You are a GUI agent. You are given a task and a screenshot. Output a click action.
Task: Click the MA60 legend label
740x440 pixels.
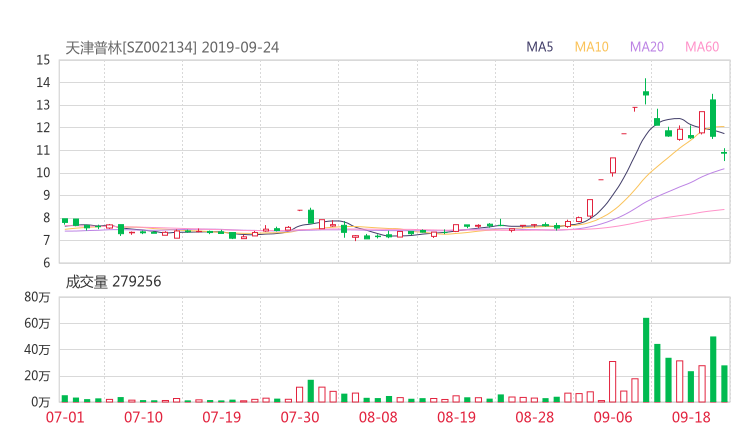(x=702, y=47)
